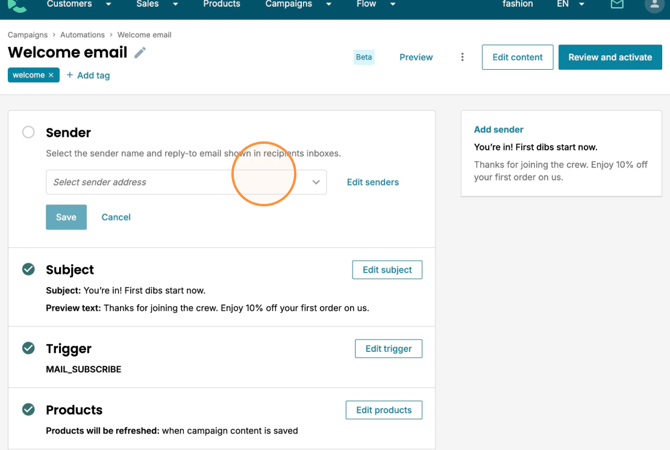Open the Select sender address dropdown
The image size is (670, 450).
coord(186,182)
